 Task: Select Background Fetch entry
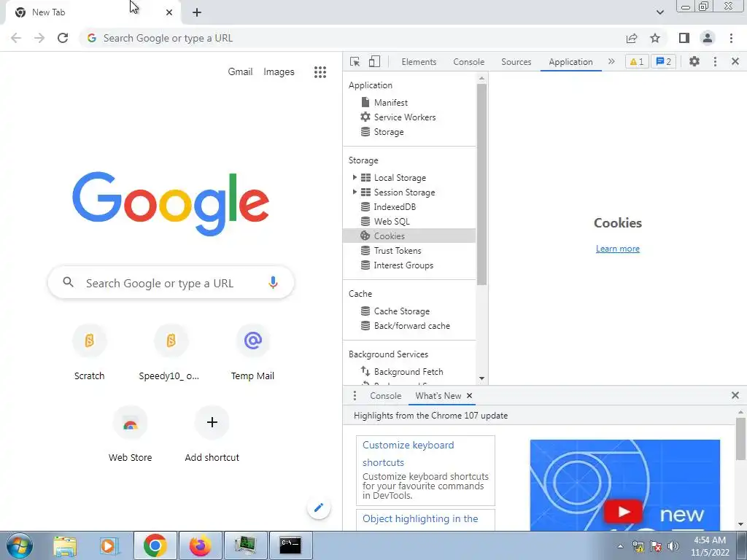tap(409, 371)
